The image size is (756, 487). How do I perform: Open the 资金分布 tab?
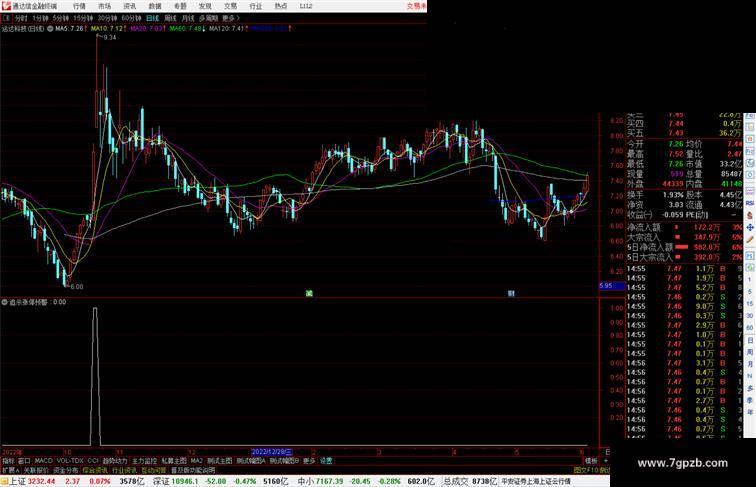tap(66, 470)
